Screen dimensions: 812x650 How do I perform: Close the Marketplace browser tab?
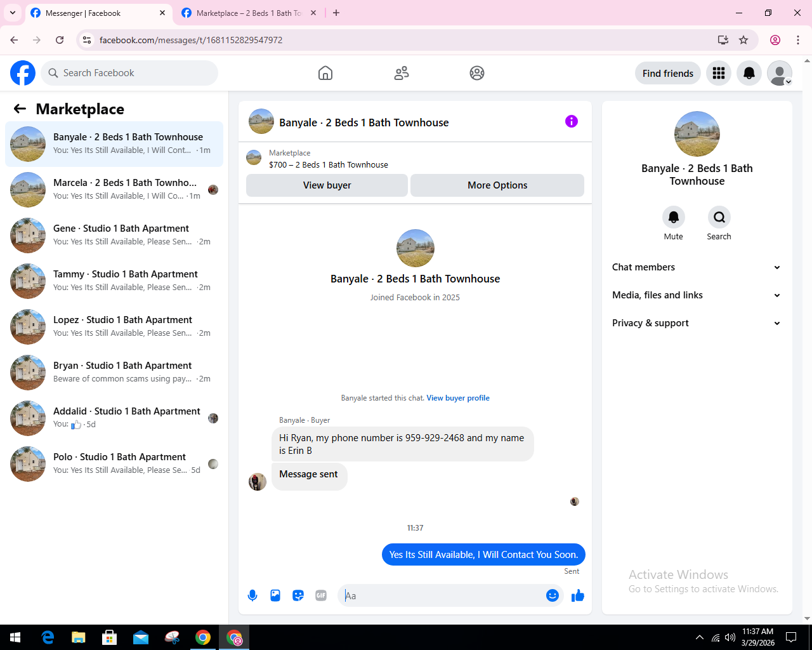tap(313, 13)
